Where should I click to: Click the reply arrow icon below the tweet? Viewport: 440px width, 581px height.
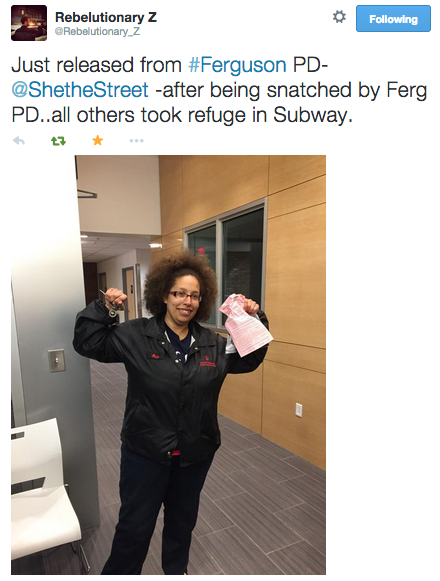coord(19,141)
